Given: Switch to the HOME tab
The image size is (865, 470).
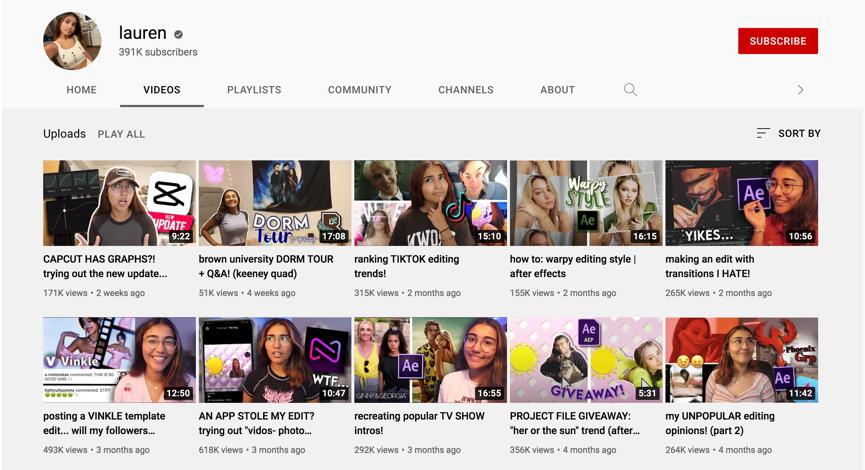Looking at the screenshot, I should coord(81,89).
